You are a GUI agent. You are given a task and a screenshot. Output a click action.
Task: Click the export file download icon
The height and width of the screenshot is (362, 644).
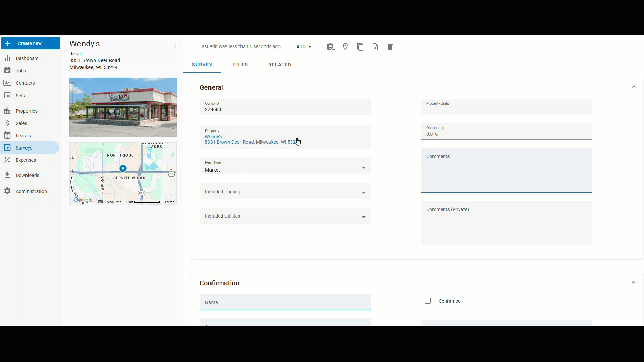pyautogui.click(x=375, y=47)
